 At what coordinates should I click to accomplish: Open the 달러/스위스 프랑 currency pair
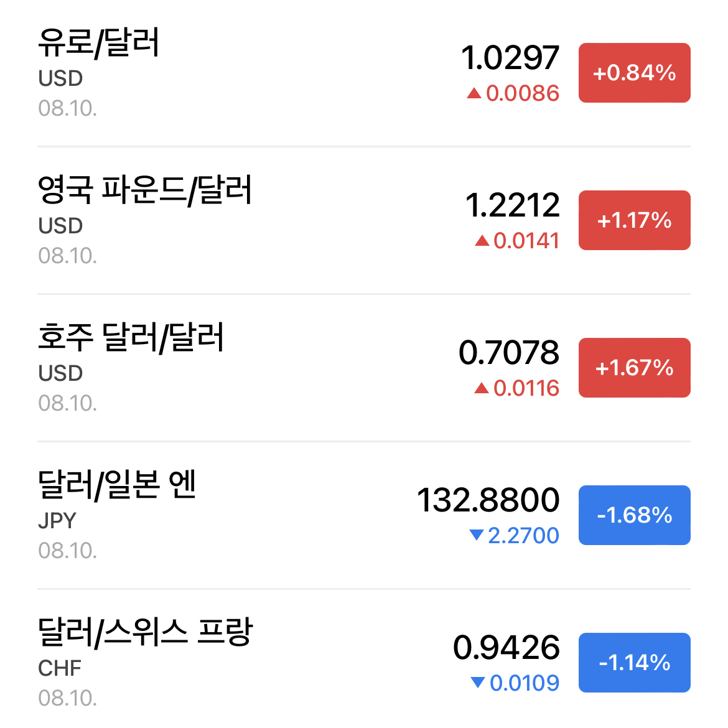[364, 660]
